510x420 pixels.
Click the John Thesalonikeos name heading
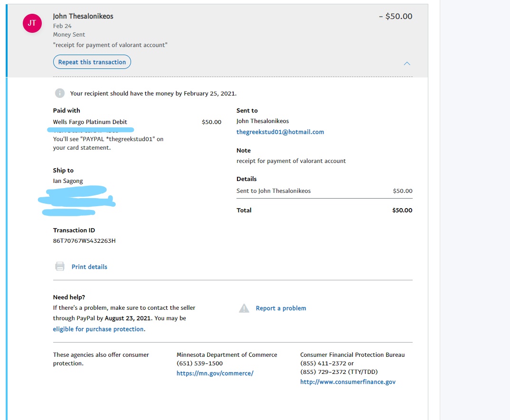coord(83,16)
